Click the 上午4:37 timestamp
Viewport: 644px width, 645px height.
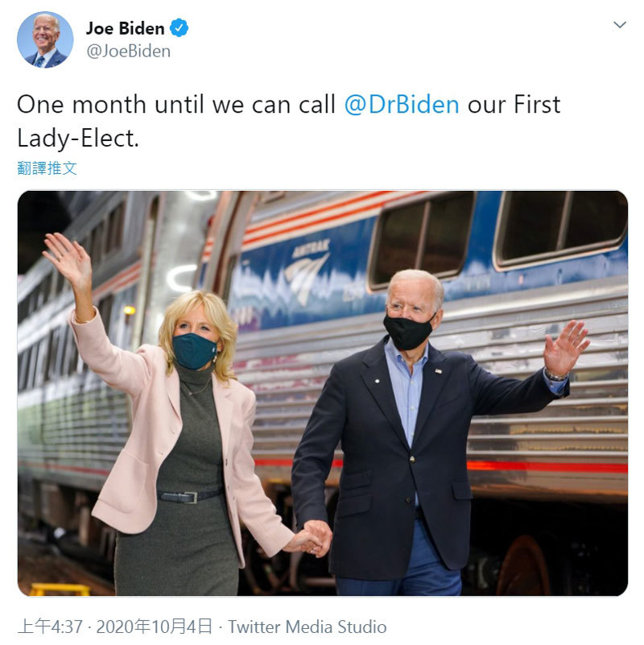coord(50,627)
